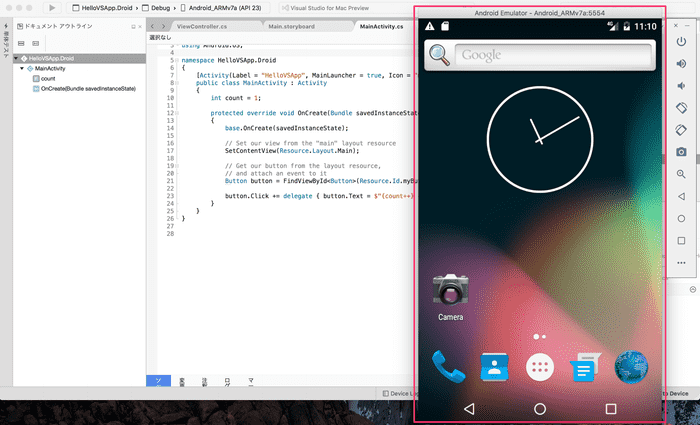
Task: Open the Messaging app in Android dock
Action: pos(585,367)
